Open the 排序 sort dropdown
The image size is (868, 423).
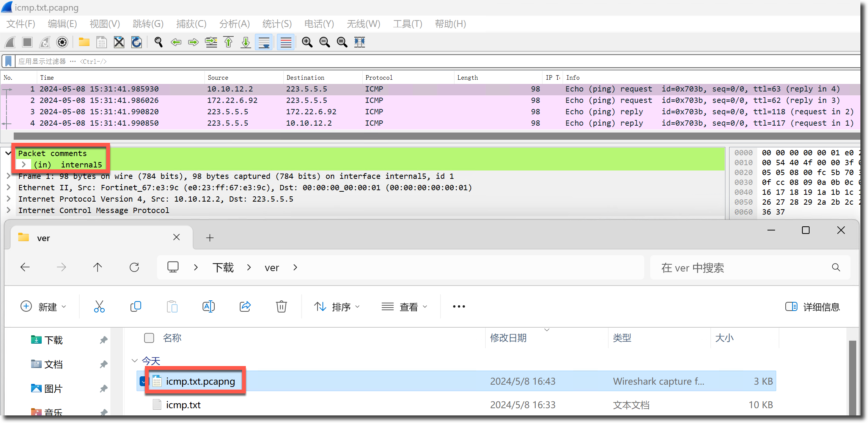coord(337,307)
